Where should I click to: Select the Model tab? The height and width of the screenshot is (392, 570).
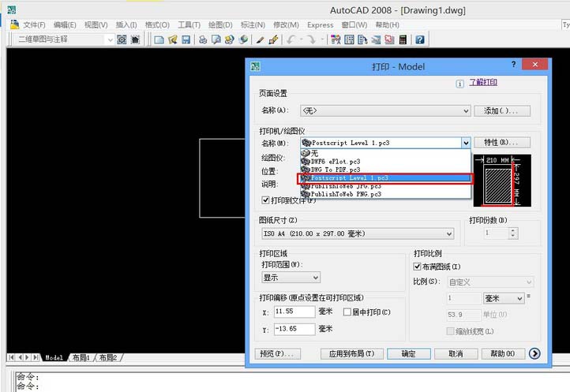coord(54,357)
